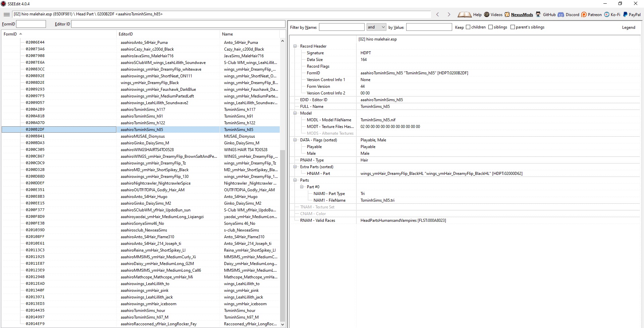644x328 pixels.
Task: Enable the Keep siblings checkbox
Action: click(491, 27)
